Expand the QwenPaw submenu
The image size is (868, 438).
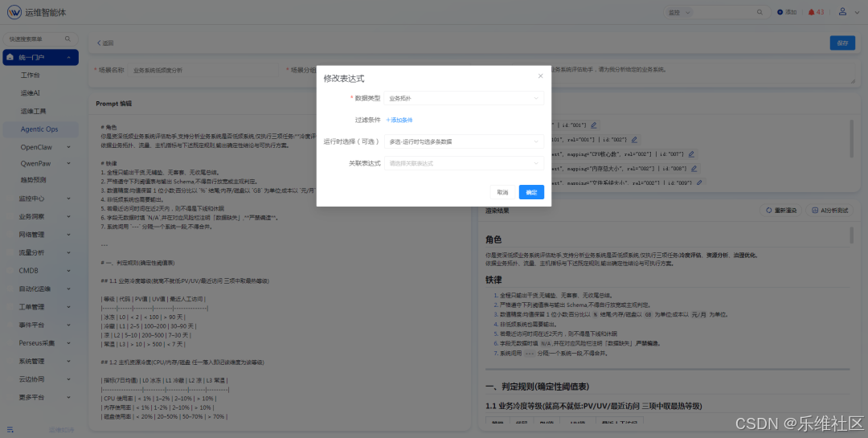tap(68, 163)
